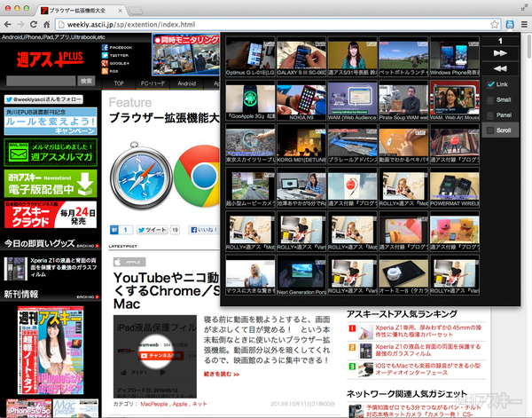The width and height of the screenshot is (532, 418).
Task: Click the Chrome logo image
Action: [199, 176]
